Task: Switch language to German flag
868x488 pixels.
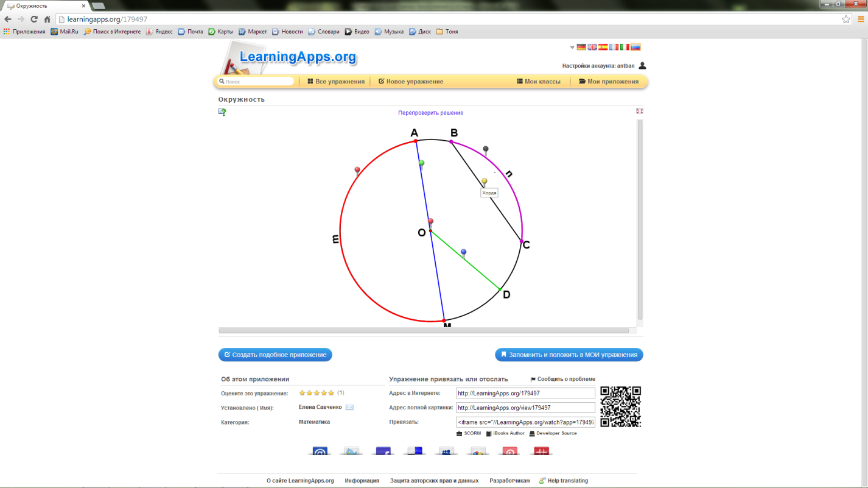Action: coord(581,47)
